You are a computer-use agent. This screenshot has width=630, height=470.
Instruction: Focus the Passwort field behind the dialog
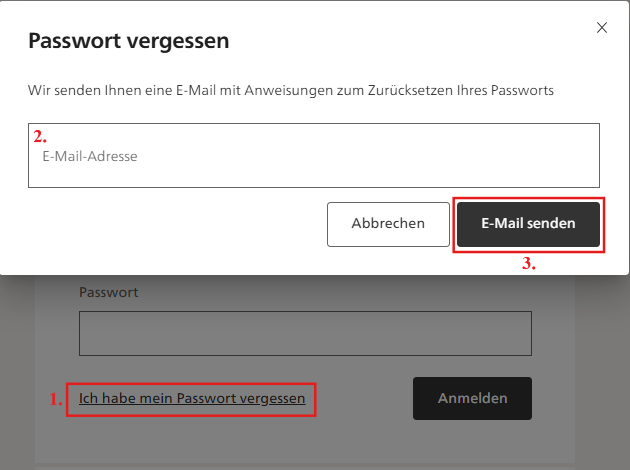click(x=305, y=333)
